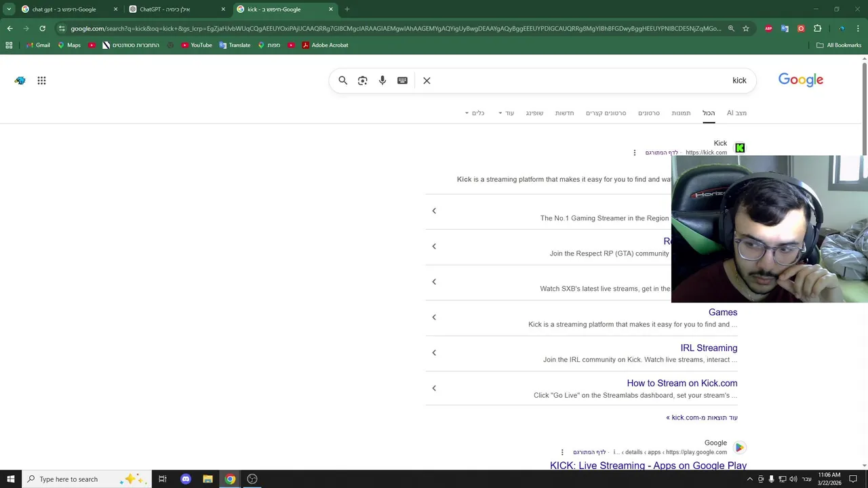The image size is (868, 488).
Task: Open the Windows Start menu
Action: 11,479
